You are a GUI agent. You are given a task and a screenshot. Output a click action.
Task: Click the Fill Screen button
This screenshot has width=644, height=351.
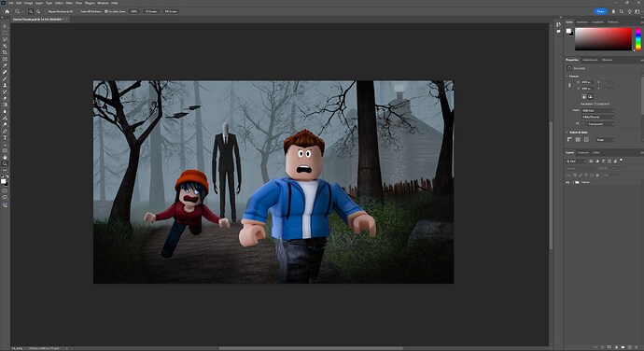[171, 11]
